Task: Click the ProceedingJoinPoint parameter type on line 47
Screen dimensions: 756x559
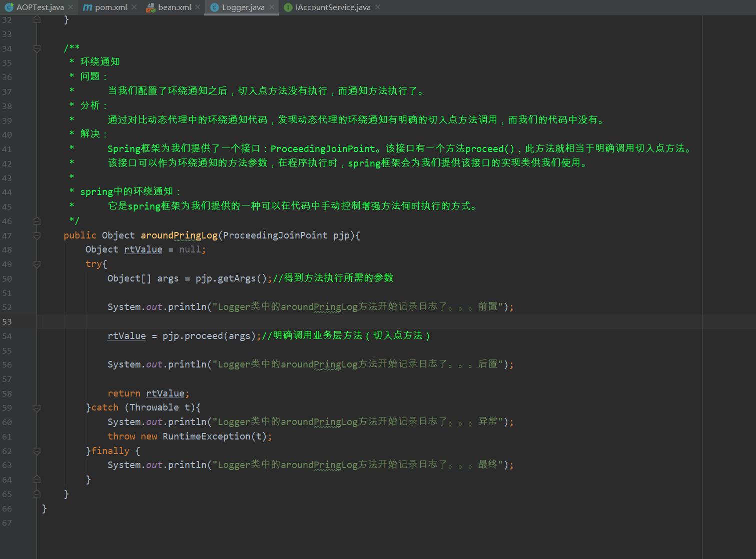Action: (x=275, y=235)
